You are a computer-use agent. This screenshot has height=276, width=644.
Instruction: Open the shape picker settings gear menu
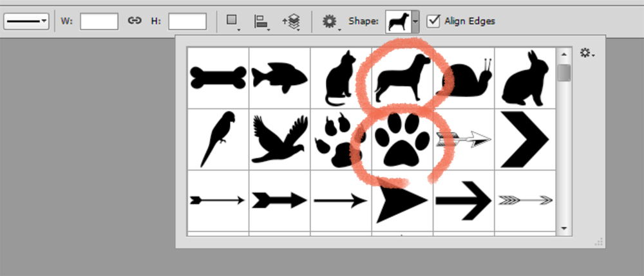click(x=587, y=53)
